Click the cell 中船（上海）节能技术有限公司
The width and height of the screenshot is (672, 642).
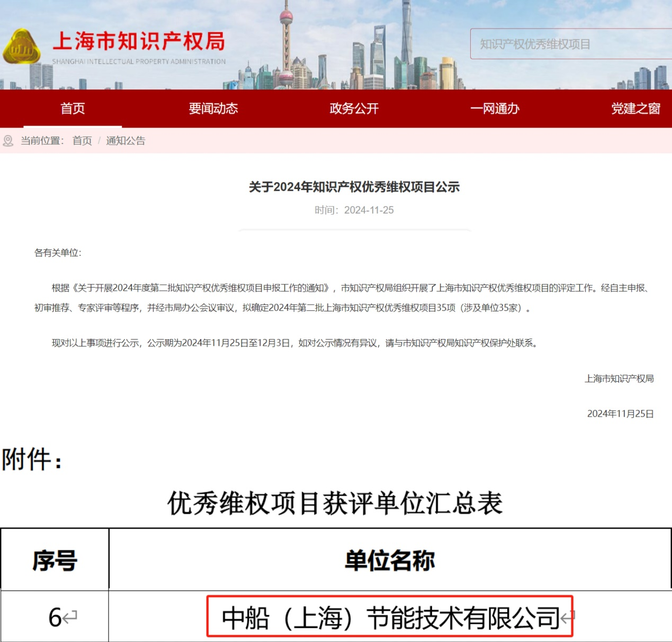pos(390,618)
